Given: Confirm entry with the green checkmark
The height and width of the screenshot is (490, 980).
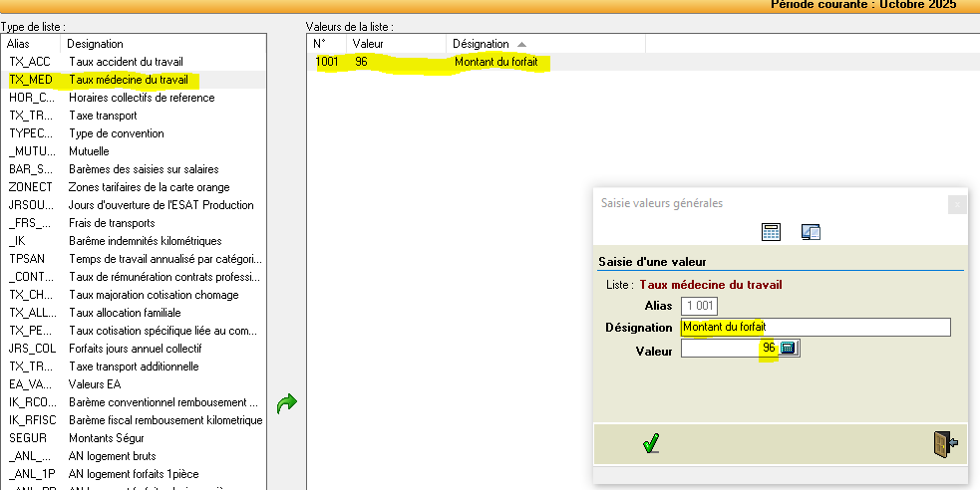Looking at the screenshot, I should pos(651,443).
